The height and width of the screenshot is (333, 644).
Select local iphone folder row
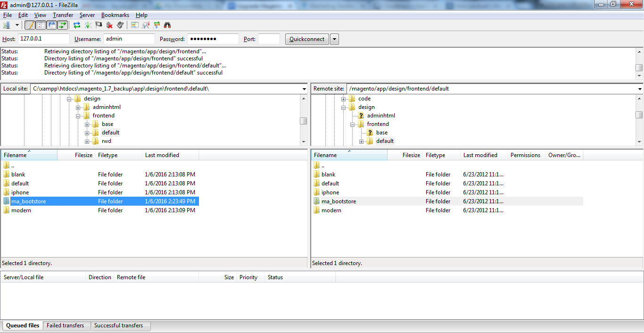pos(100,192)
